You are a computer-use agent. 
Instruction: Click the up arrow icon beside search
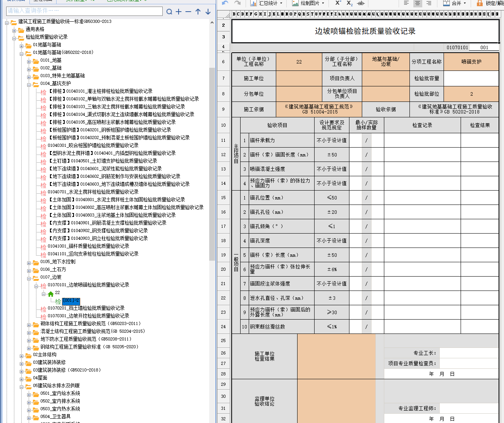[x=198, y=12]
